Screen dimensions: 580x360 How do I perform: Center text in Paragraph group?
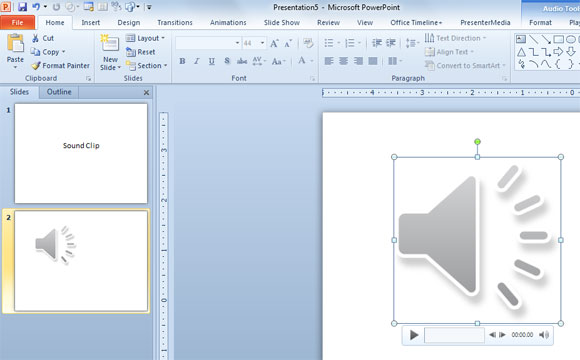(x=343, y=61)
